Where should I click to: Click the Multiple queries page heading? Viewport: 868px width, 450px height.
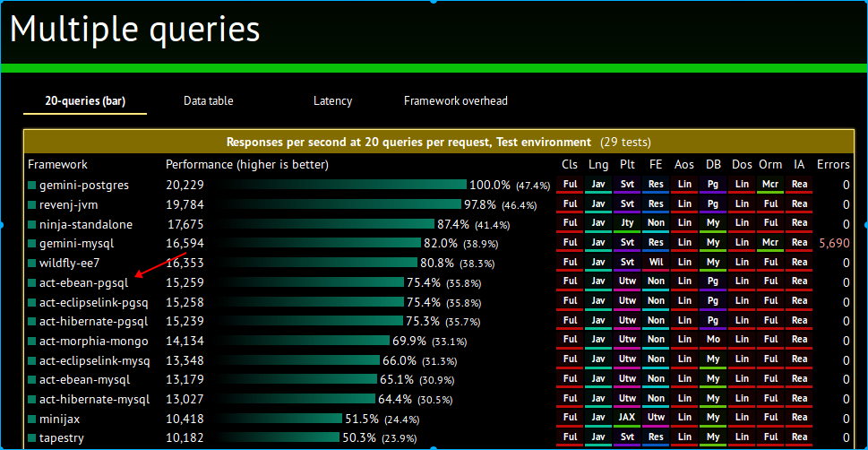[134, 30]
